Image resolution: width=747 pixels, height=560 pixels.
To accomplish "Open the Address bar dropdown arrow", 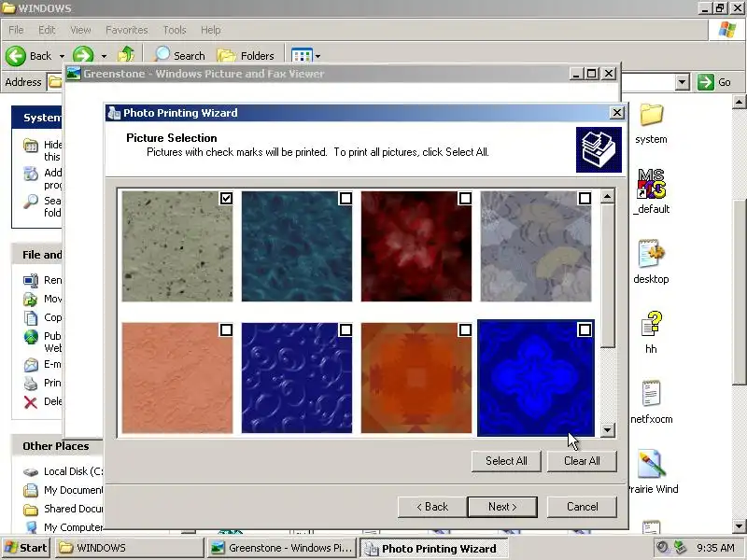I will click(683, 82).
